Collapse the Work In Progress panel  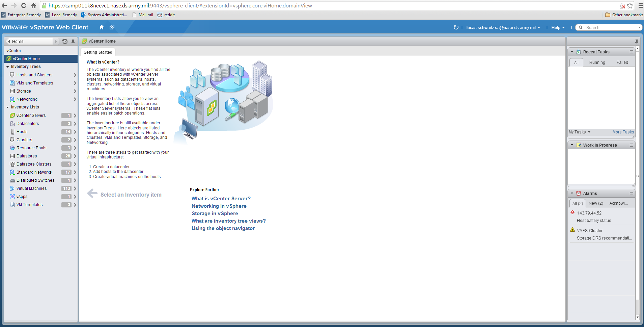(x=572, y=145)
